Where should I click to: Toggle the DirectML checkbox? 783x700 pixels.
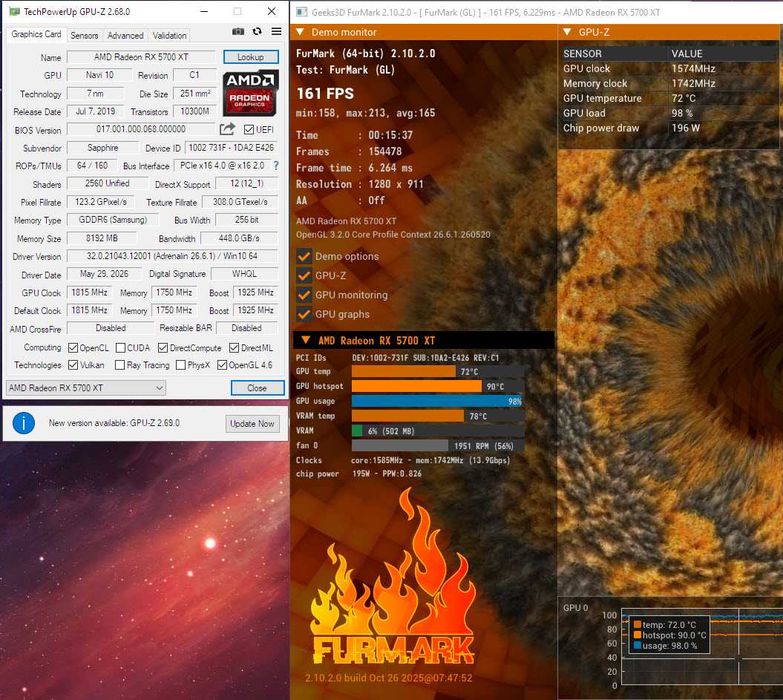pyautogui.click(x=234, y=348)
